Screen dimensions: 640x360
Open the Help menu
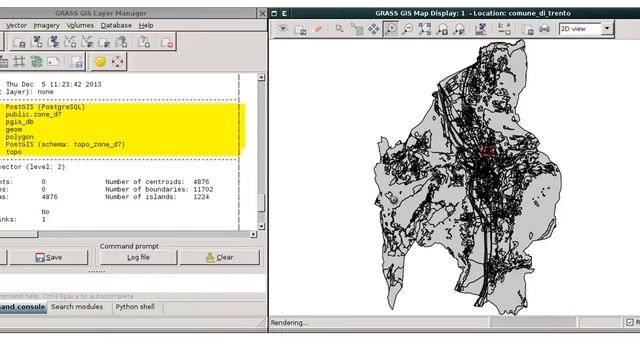[146, 25]
